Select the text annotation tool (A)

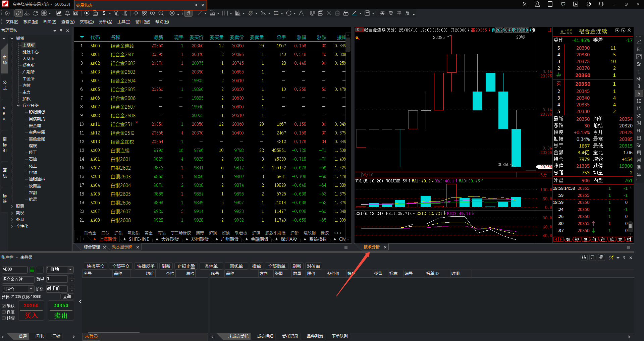(301, 13)
